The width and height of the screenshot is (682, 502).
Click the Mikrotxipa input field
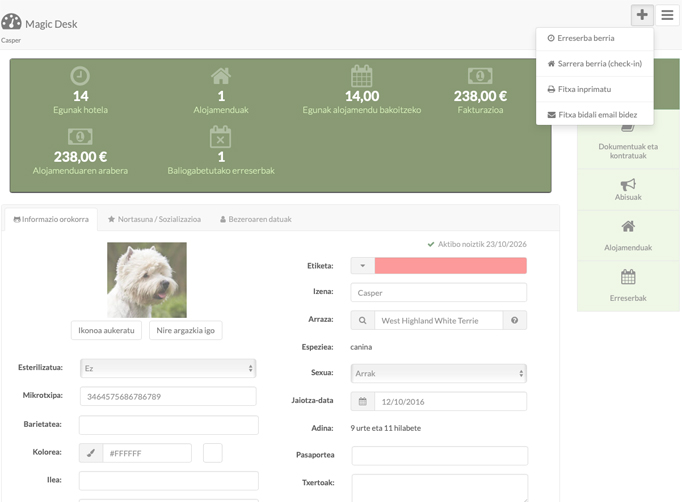[x=168, y=396]
